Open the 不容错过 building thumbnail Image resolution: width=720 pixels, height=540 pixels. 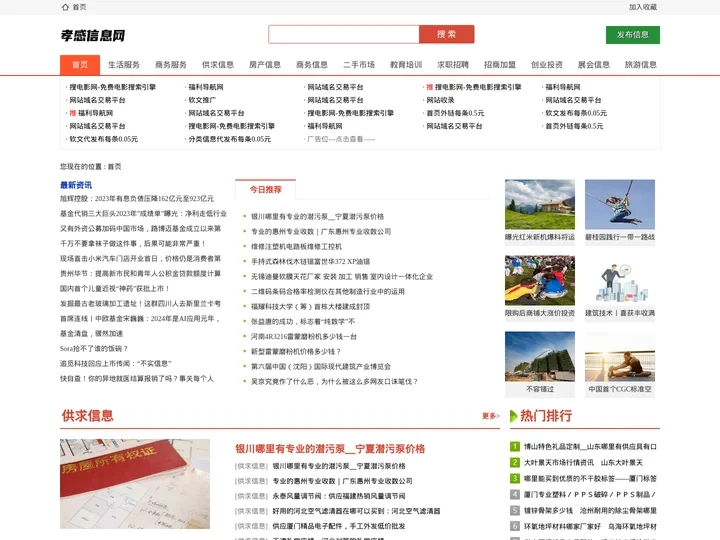pos(540,356)
